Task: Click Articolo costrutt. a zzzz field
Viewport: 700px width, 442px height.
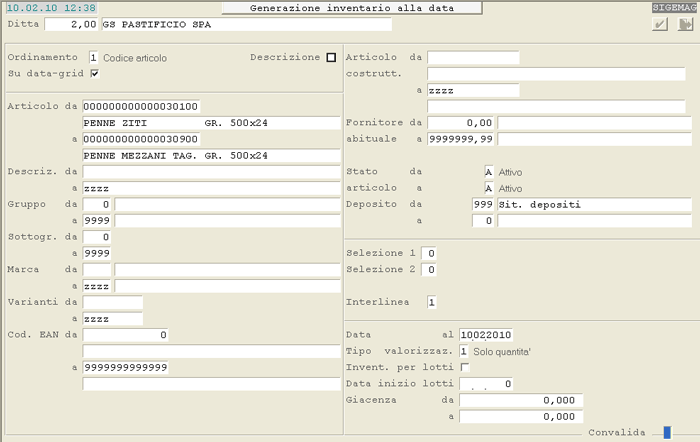Action: (x=473, y=90)
